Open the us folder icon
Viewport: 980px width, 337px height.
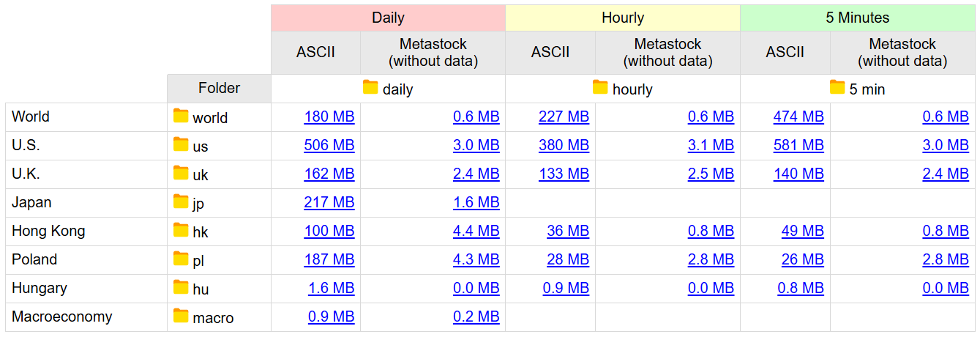181,144
